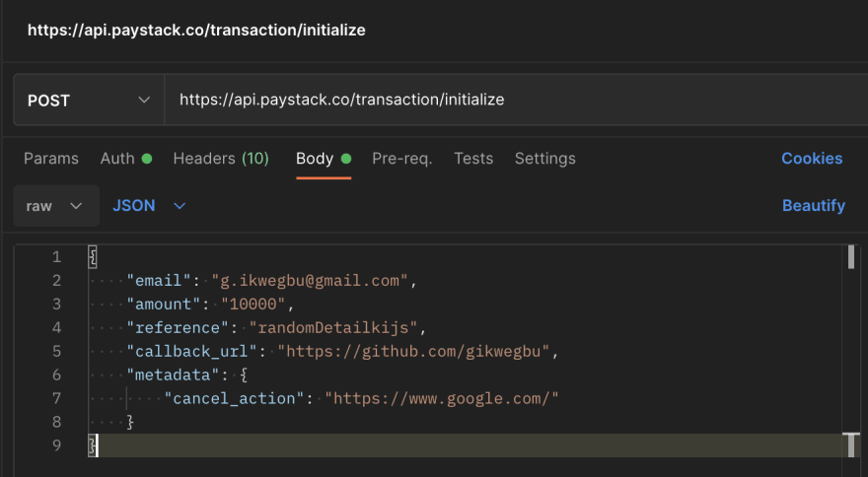Switch to the Auth tab
The image size is (868, 477).
[125, 159]
